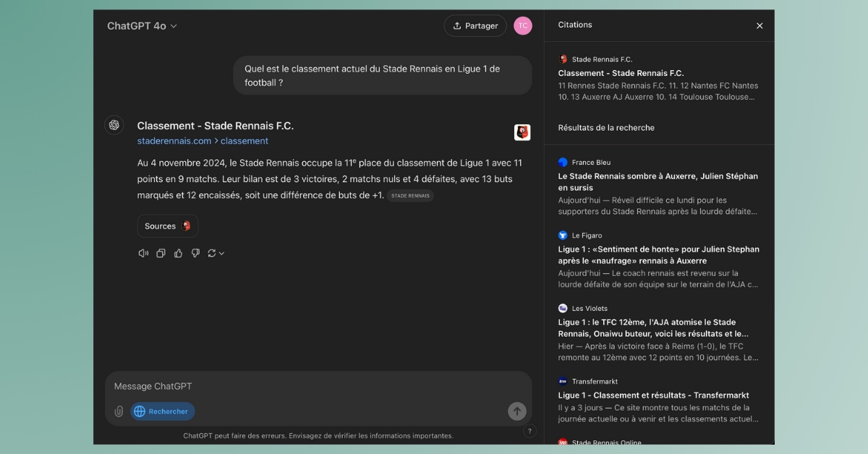Focus the Message ChatGPT input field
The image size is (868, 454).
click(x=318, y=386)
